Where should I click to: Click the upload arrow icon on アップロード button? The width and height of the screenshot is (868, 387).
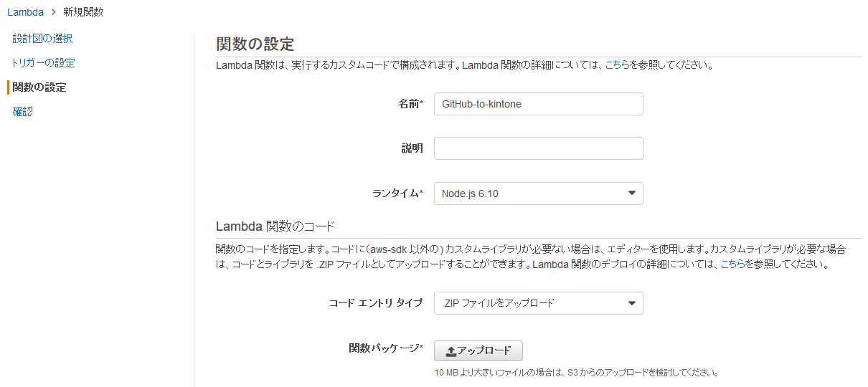click(450, 351)
